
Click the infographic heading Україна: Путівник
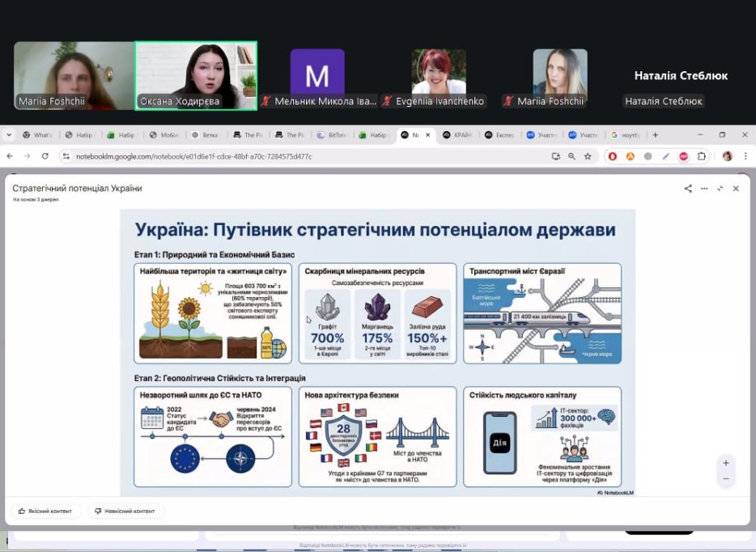coord(375,230)
